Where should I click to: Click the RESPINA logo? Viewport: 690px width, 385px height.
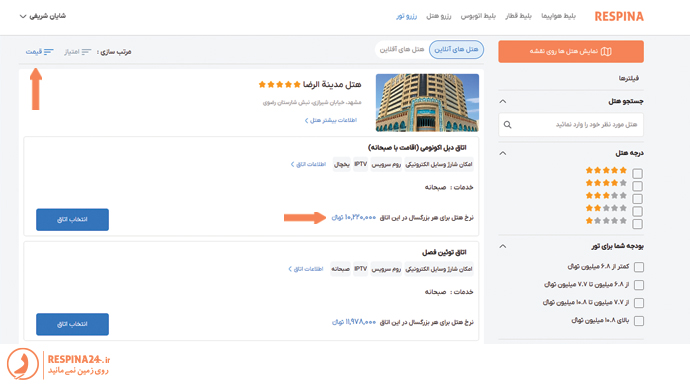pos(619,17)
